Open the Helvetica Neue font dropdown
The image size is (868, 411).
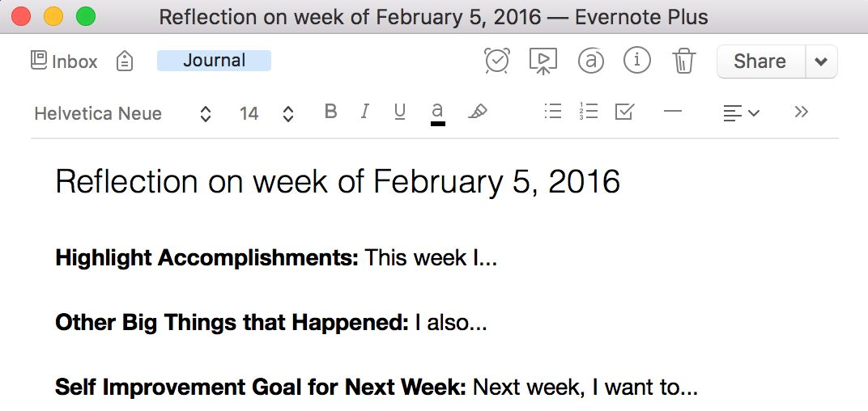coord(123,114)
